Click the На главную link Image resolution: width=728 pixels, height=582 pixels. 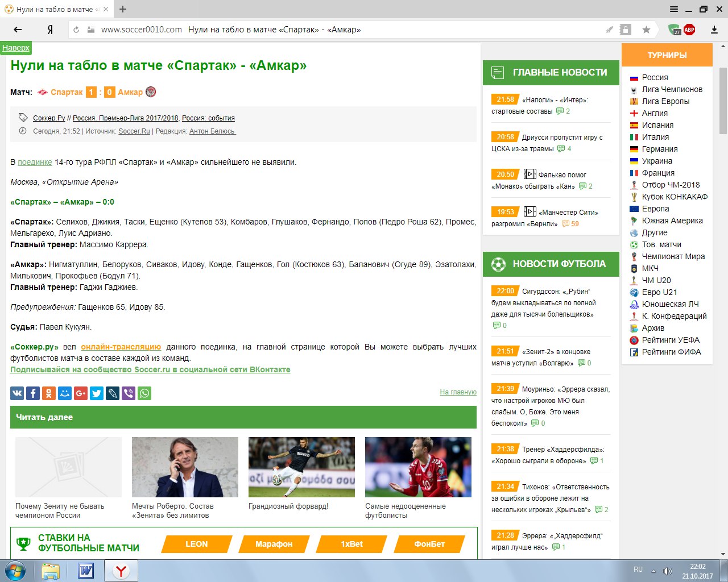coord(458,392)
